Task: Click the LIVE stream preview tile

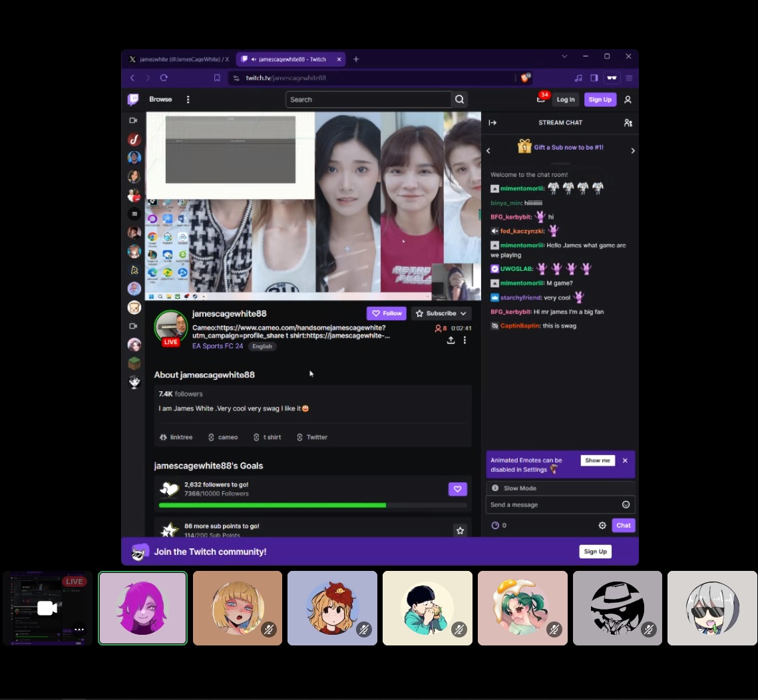Action: click(47, 608)
